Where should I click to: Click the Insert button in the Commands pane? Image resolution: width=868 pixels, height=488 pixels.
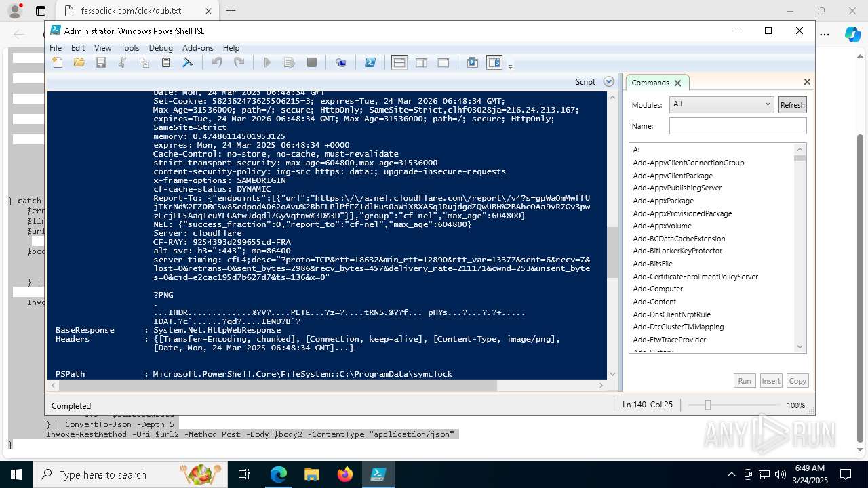[x=771, y=381]
